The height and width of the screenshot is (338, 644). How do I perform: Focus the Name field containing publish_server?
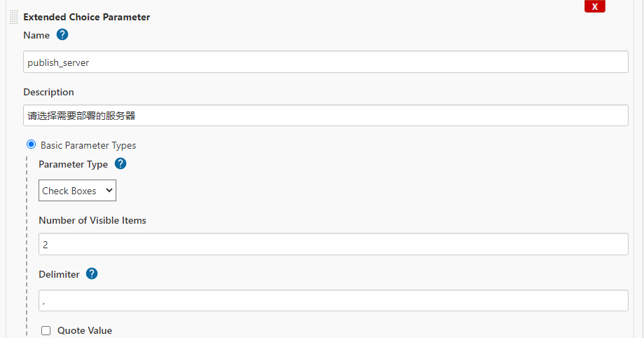326,62
